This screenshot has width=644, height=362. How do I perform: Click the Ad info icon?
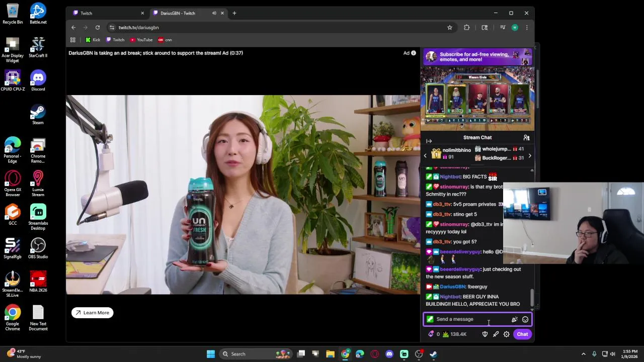(414, 53)
